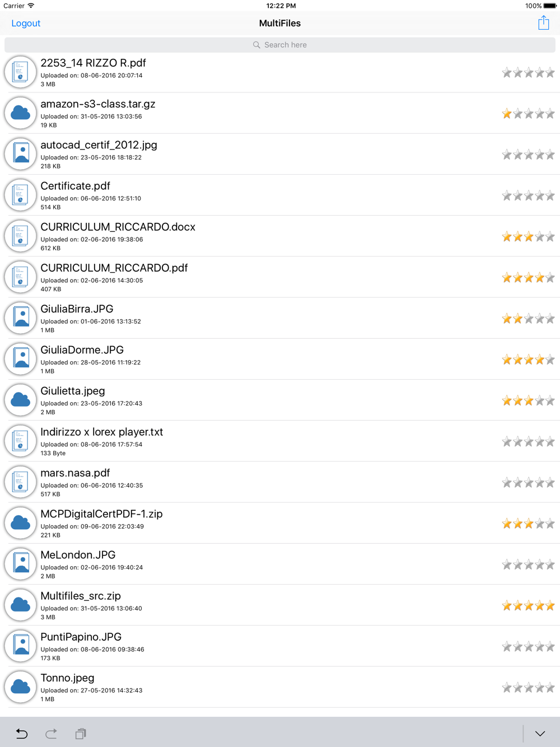Change star rating of amazon-s3-class.tar.gz
The image size is (560, 747).
pyautogui.click(x=529, y=114)
